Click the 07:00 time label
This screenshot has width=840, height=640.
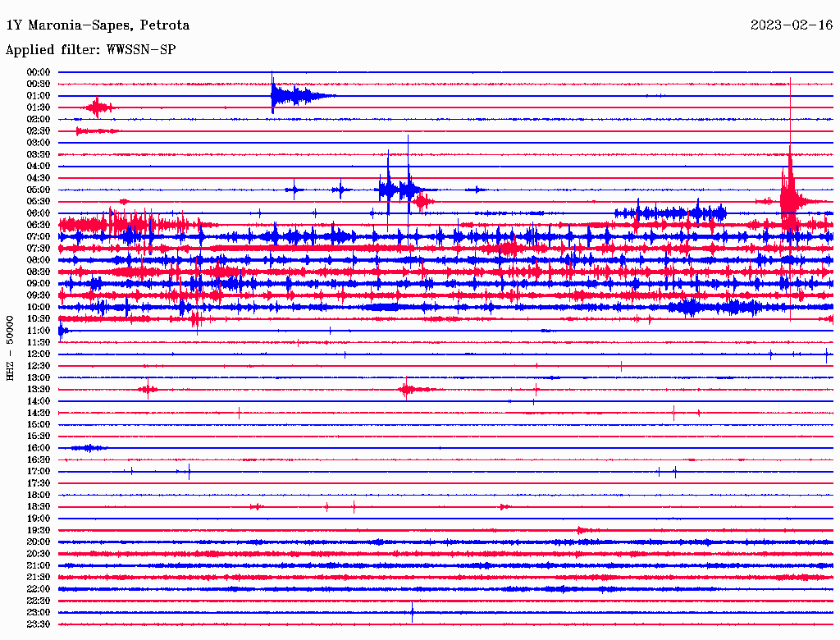39,237
